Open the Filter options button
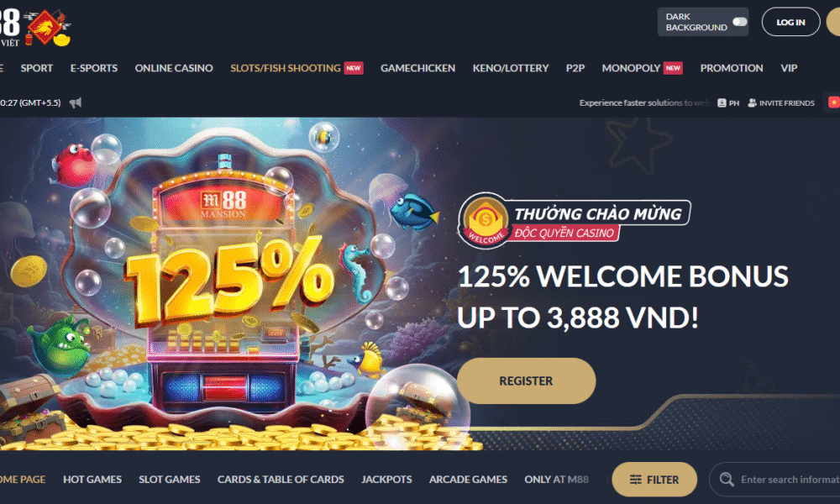This screenshot has height=504, width=840. point(654,480)
